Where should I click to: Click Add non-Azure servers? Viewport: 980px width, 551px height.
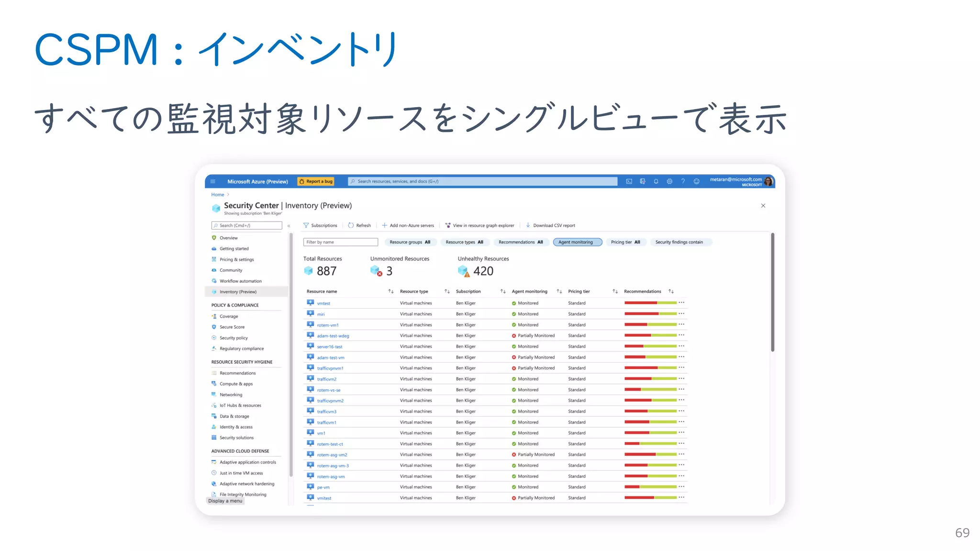pyautogui.click(x=408, y=225)
